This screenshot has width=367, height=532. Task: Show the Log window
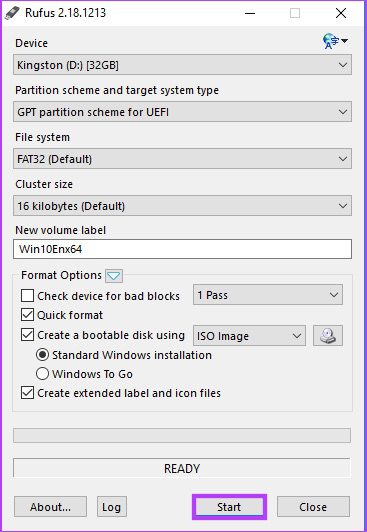pos(112,507)
